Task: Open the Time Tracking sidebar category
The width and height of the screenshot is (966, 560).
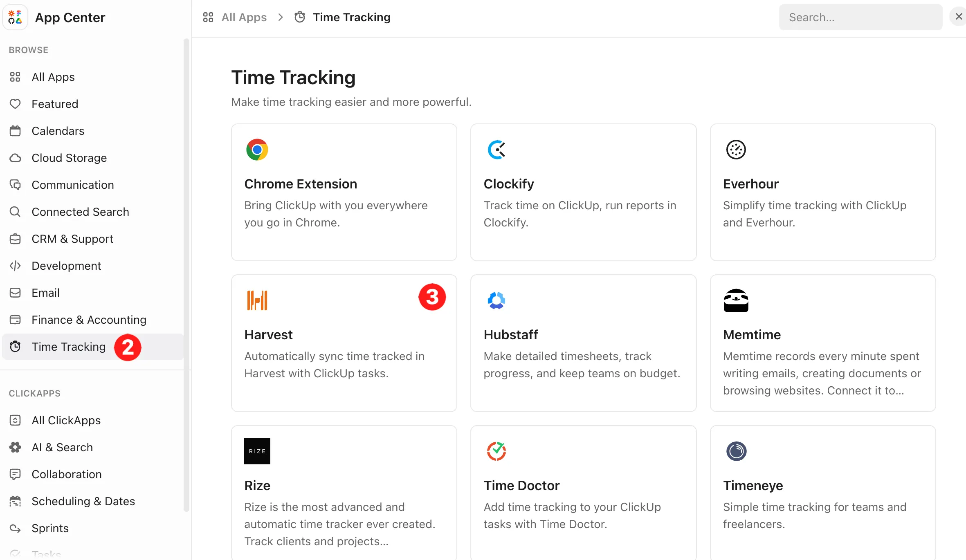Action: coord(69,347)
